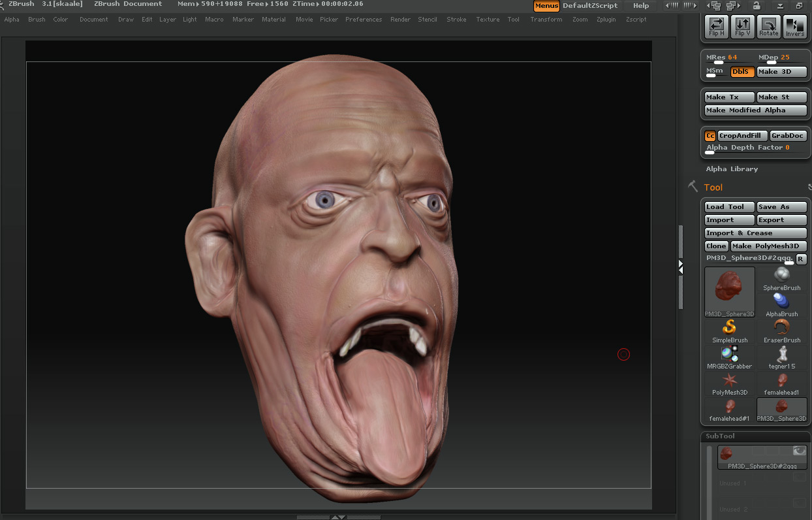Click the Export button
The height and width of the screenshot is (520, 812).
tap(782, 220)
